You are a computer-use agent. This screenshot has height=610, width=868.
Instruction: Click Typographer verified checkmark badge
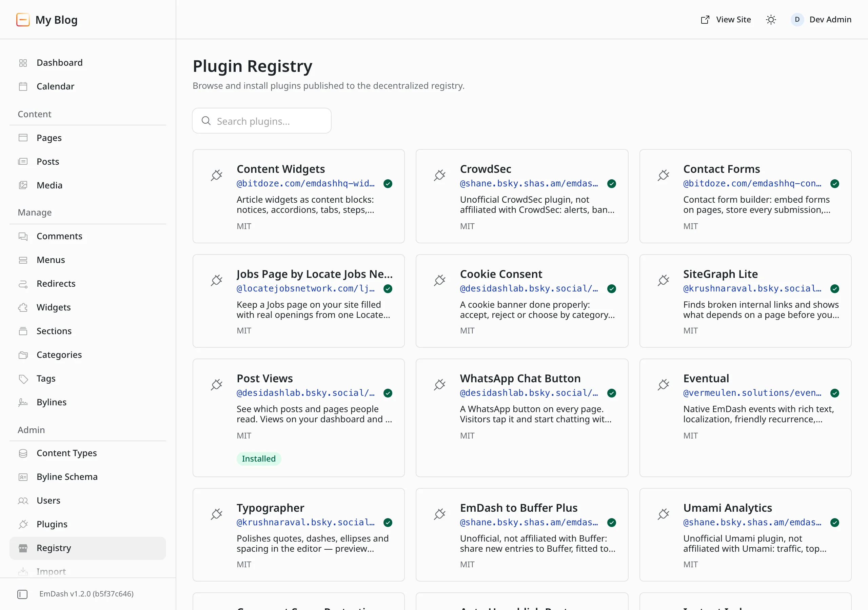pyautogui.click(x=388, y=523)
